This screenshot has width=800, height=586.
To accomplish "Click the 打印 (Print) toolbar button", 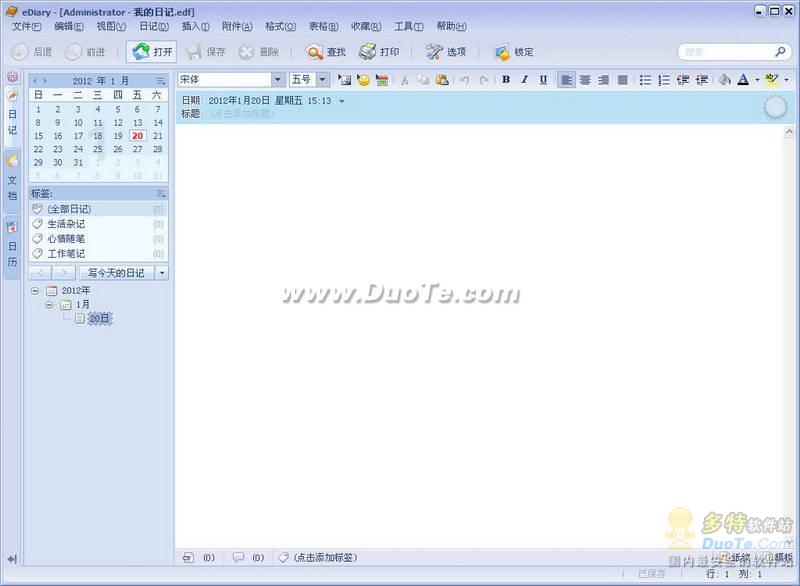I will point(379,52).
